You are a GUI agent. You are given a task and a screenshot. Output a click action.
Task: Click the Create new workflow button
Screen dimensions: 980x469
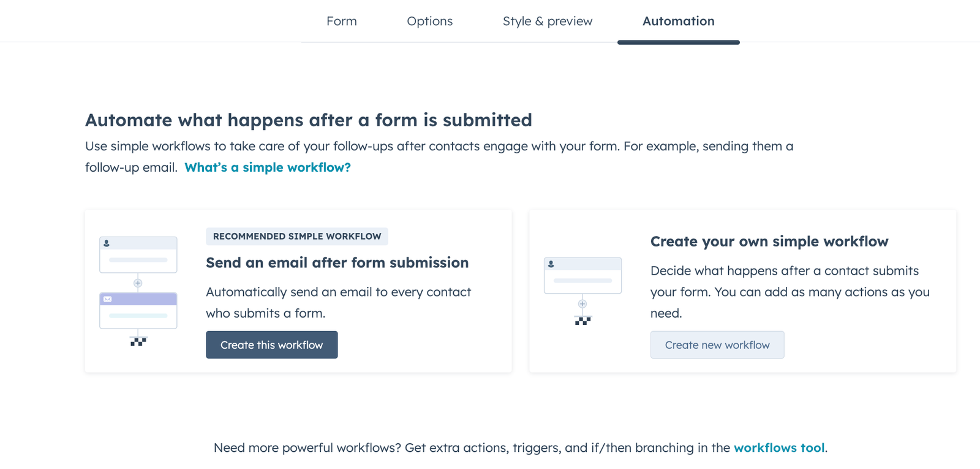click(717, 345)
